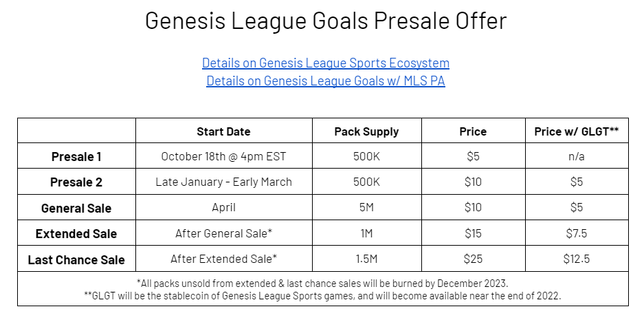Click the Late January - Early March cell
This screenshot has height=320, width=644.
(223, 182)
